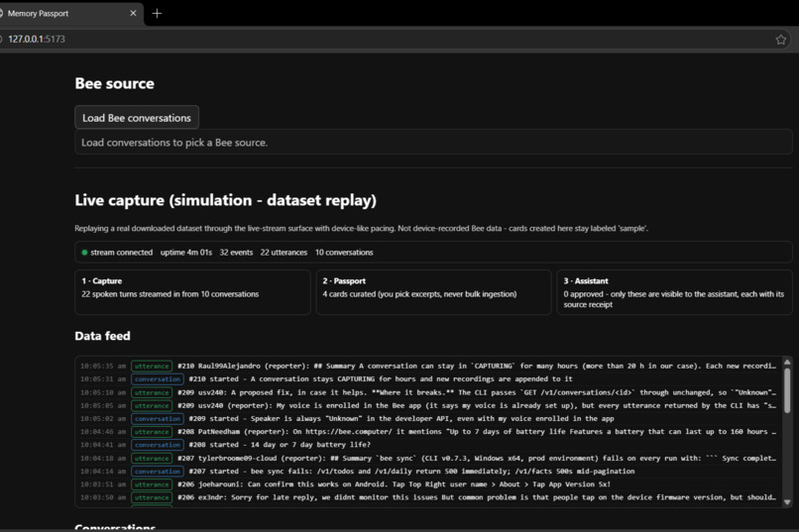Viewport: 799px width, 532px height.
Task: Click the '22 utterances' status entry
Action: tap(284, 253)
